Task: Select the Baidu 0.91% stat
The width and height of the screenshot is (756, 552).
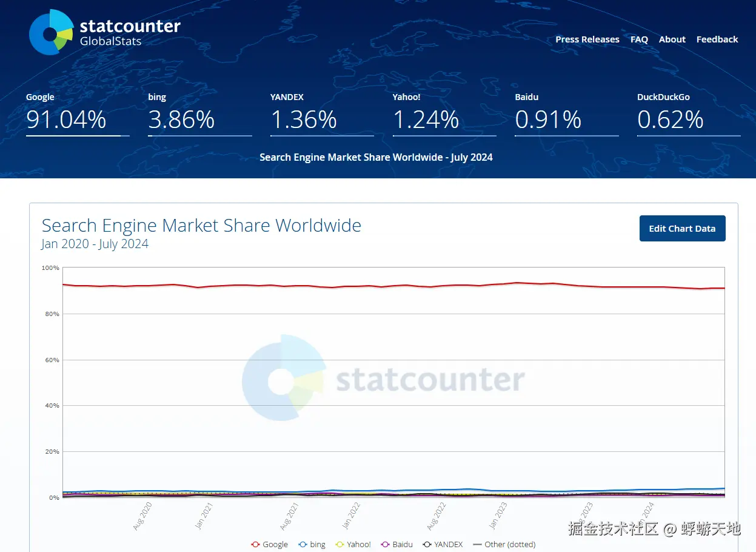Action: point(567,113)
